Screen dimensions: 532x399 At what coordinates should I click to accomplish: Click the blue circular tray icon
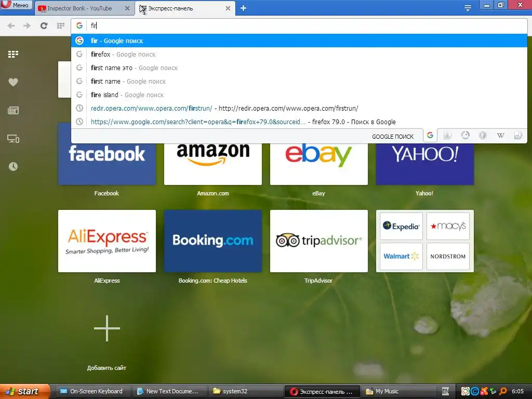tap(475, 391)
